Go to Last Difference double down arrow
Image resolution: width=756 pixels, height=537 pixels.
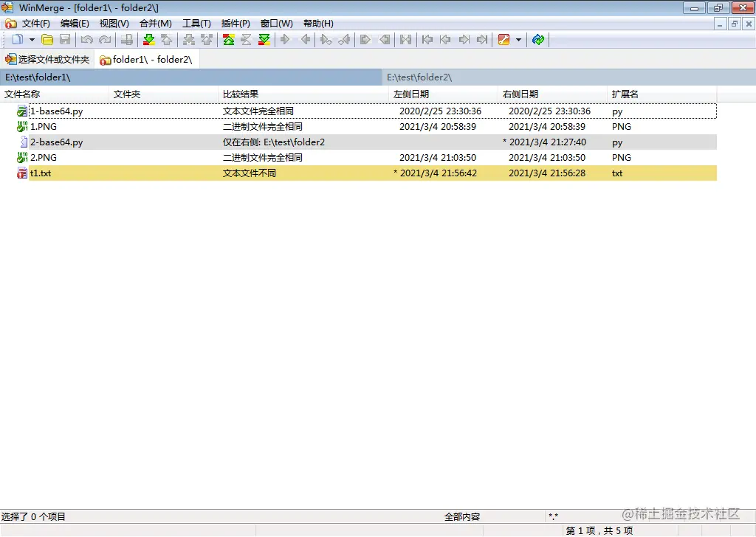(x=264, y=40)
